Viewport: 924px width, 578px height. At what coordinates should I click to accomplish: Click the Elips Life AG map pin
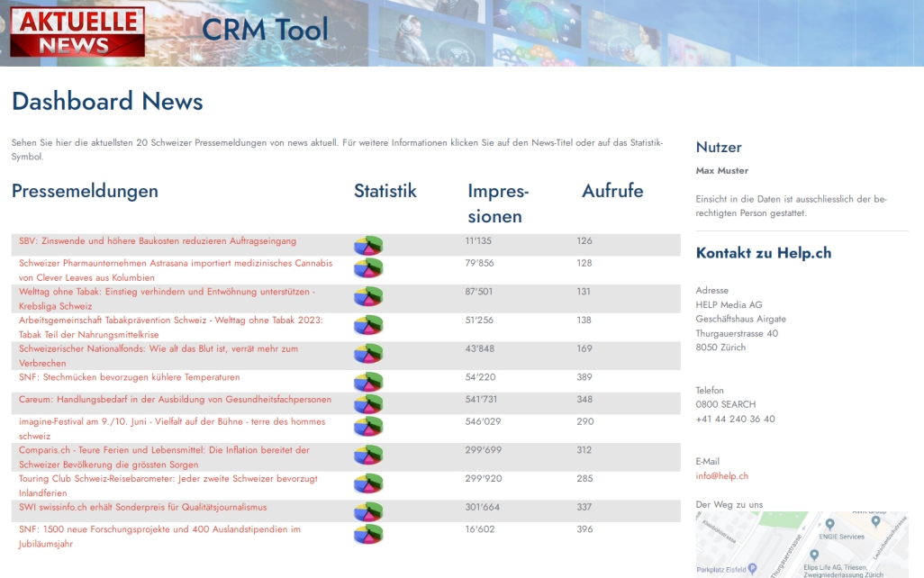pyautogui.click(x=814, y=555)
